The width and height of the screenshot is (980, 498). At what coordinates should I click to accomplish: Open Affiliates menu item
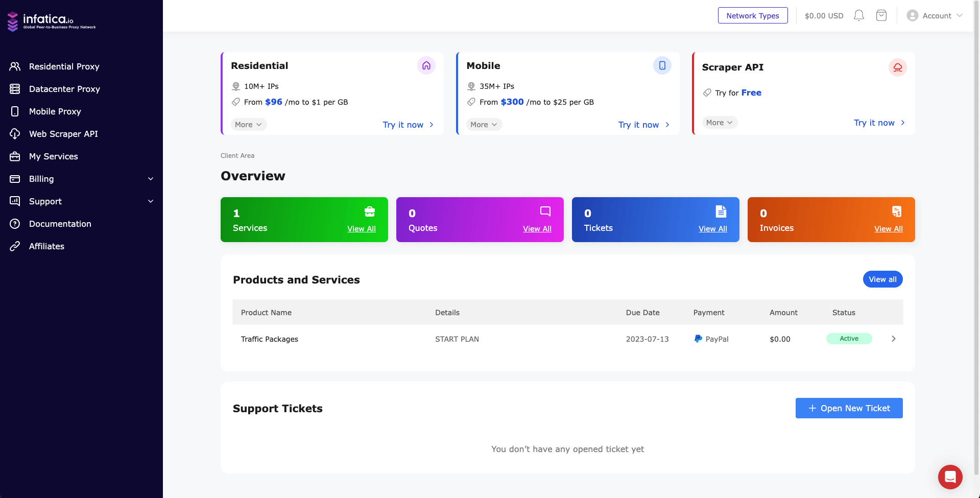pyautogui.click(x=46, y=246)
